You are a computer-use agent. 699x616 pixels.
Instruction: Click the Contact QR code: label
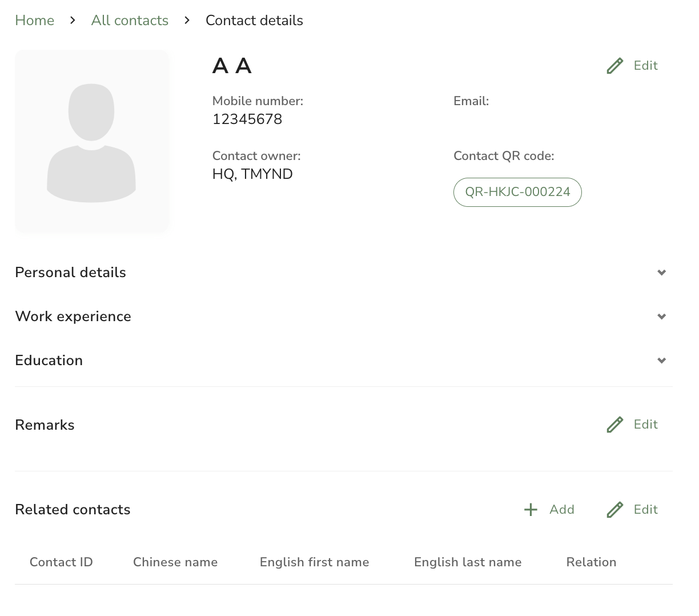(504, 156)
